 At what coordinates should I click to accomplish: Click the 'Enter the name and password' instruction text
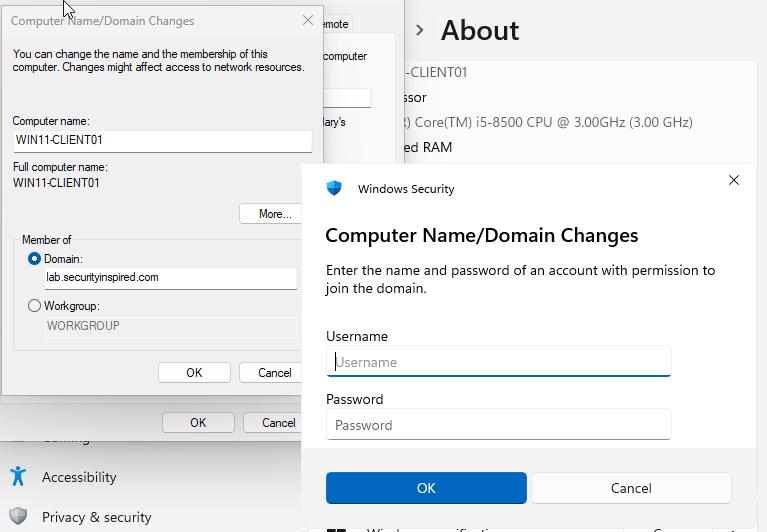(x=520, y=279)
